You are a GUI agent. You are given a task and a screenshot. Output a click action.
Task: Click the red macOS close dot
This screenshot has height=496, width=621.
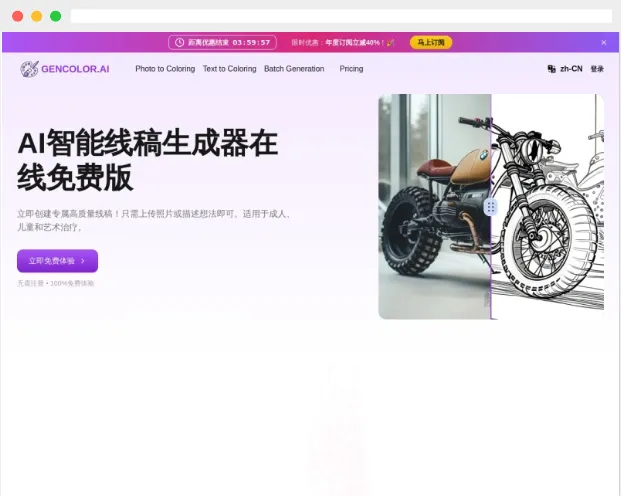[18, 16]
